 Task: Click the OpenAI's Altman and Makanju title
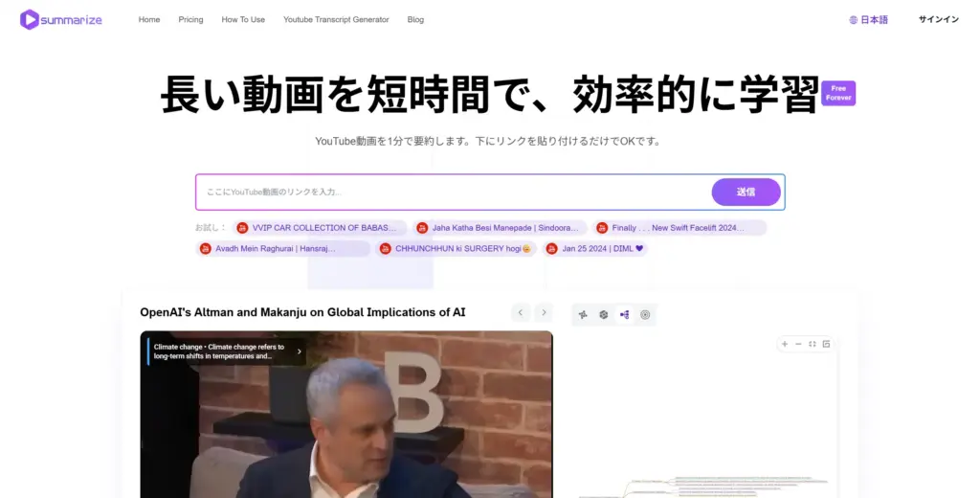[x=302, y=312]
